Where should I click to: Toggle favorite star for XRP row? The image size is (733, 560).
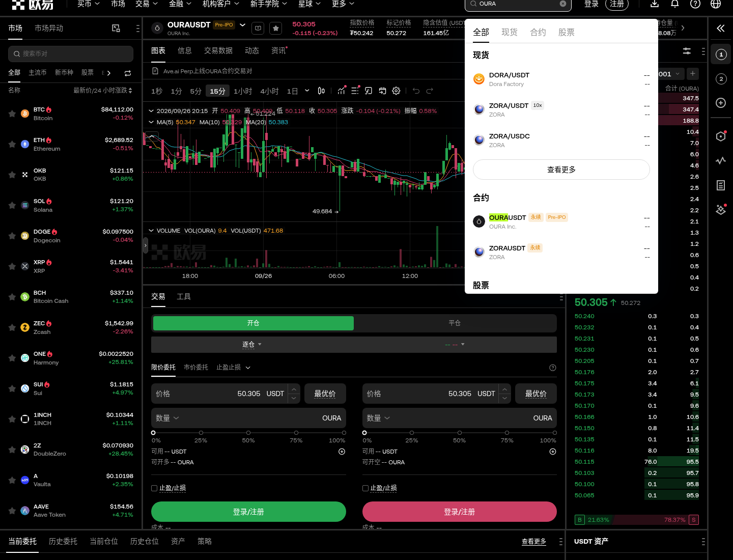[x=12, y=266]
